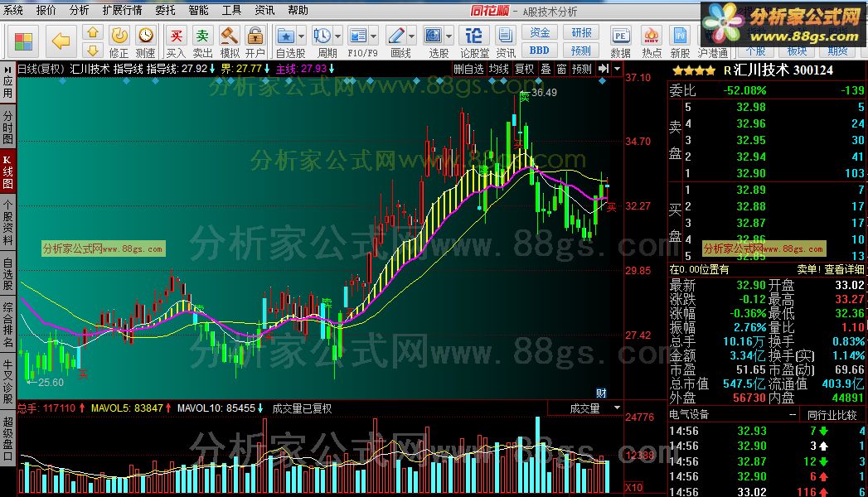Click the 删自选 remove from watchlist button
Viewport: 868px width, 497px height.
pyautogui.click(x=469, y=69)
